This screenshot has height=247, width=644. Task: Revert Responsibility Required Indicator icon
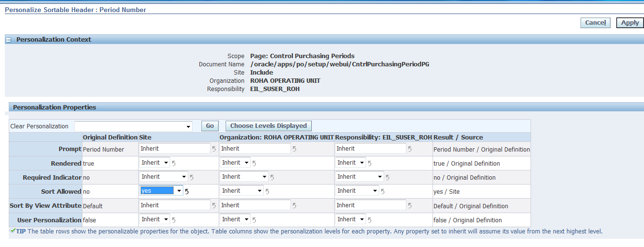(387, 177)
